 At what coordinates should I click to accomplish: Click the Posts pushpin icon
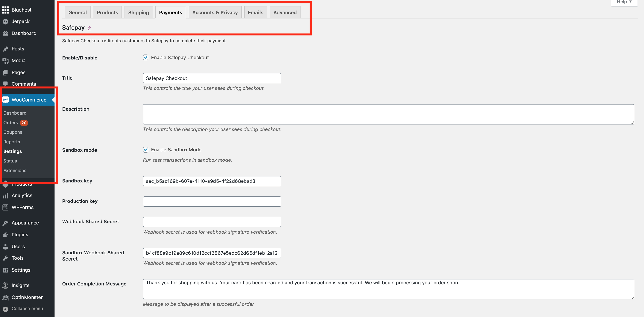pyautogui.click(x=5, y=49)
